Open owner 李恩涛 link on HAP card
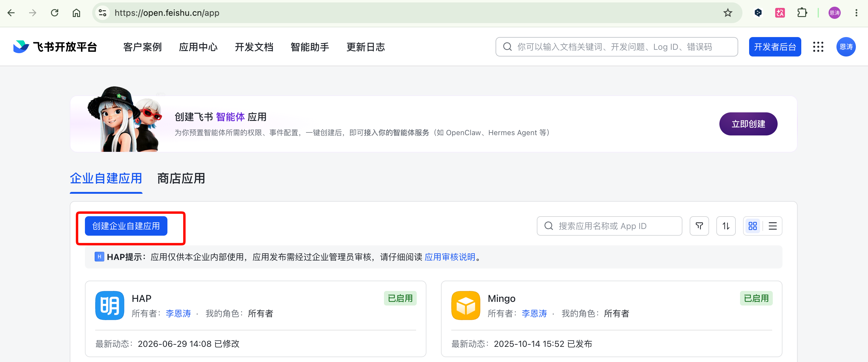The image size is (868, 362). (178, 313)
